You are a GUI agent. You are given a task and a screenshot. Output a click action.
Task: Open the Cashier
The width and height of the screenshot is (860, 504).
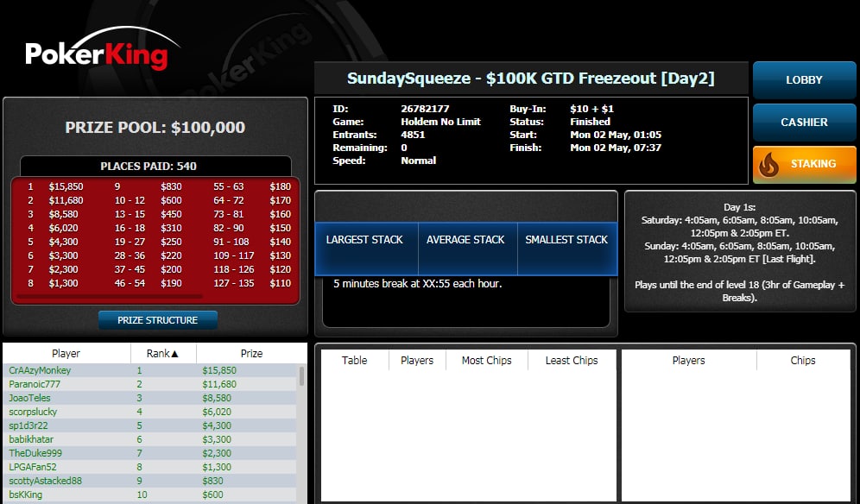(x=803, y=123)
